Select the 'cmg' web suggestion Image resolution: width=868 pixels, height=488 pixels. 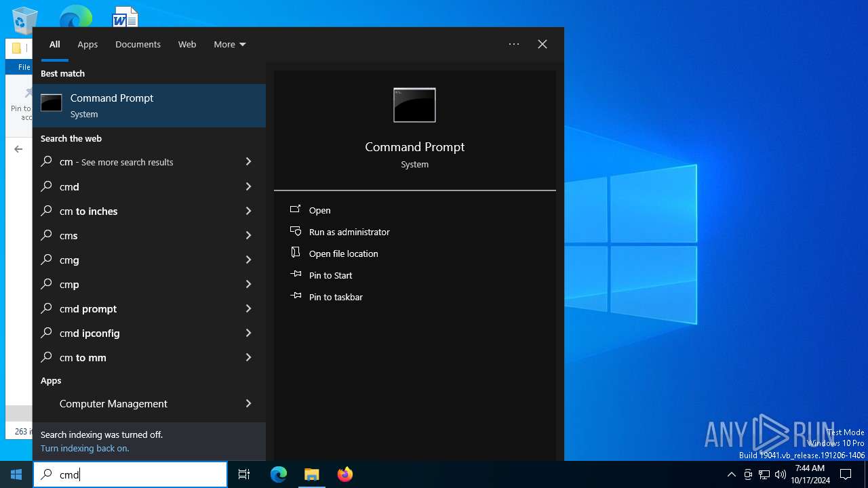(x=149, y=260)
